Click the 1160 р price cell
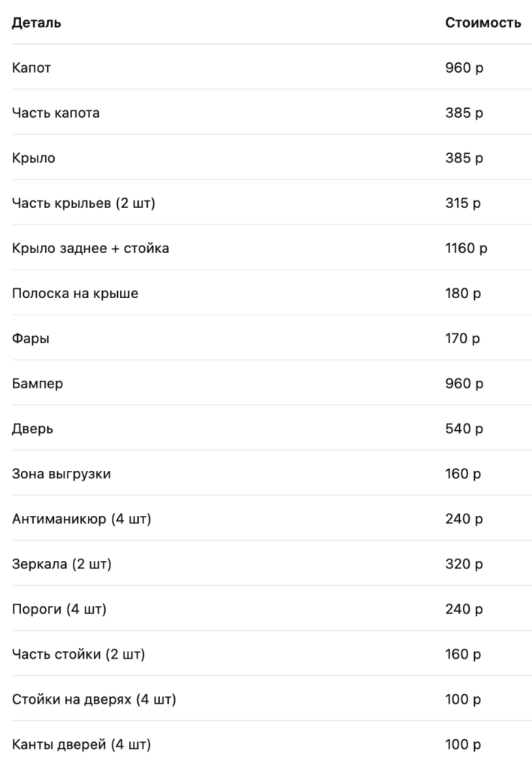 coord(466,249)
